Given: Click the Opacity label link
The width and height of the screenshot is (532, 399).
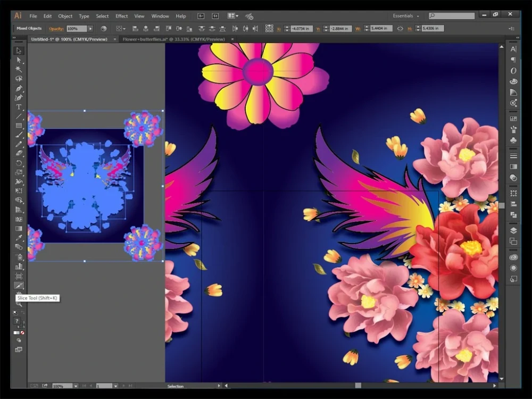Looking at the screenshot, I should point(56,29).
